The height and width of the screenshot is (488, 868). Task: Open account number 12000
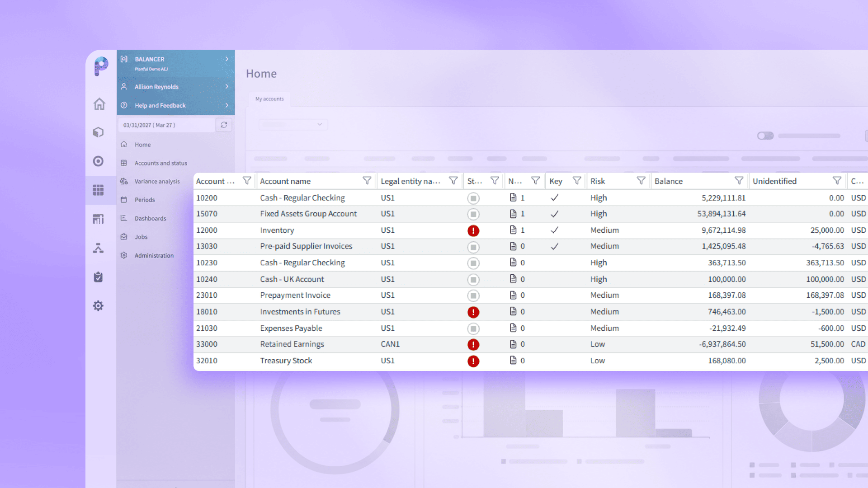(207, 230)
